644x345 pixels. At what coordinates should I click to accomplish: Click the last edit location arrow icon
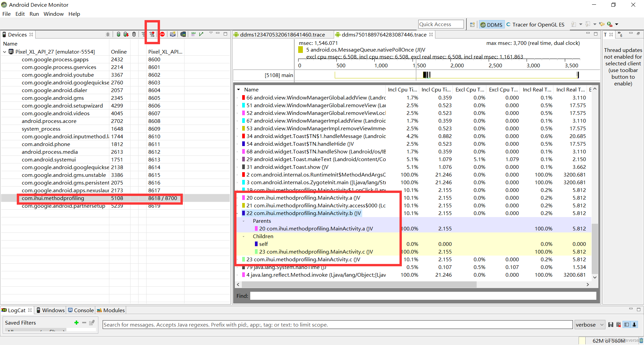coord(602,24)
